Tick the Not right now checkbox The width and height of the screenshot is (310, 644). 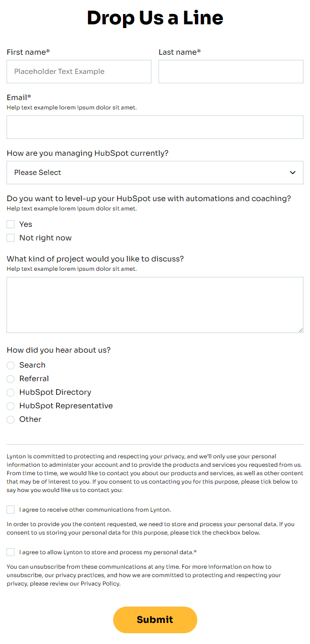coord(11,238)
